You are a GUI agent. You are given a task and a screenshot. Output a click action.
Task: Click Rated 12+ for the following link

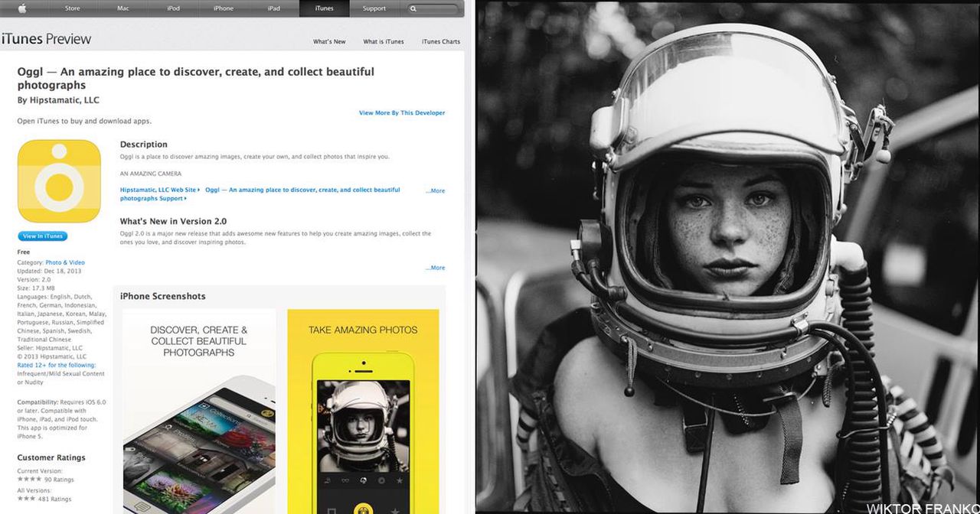tap(57, 366)
